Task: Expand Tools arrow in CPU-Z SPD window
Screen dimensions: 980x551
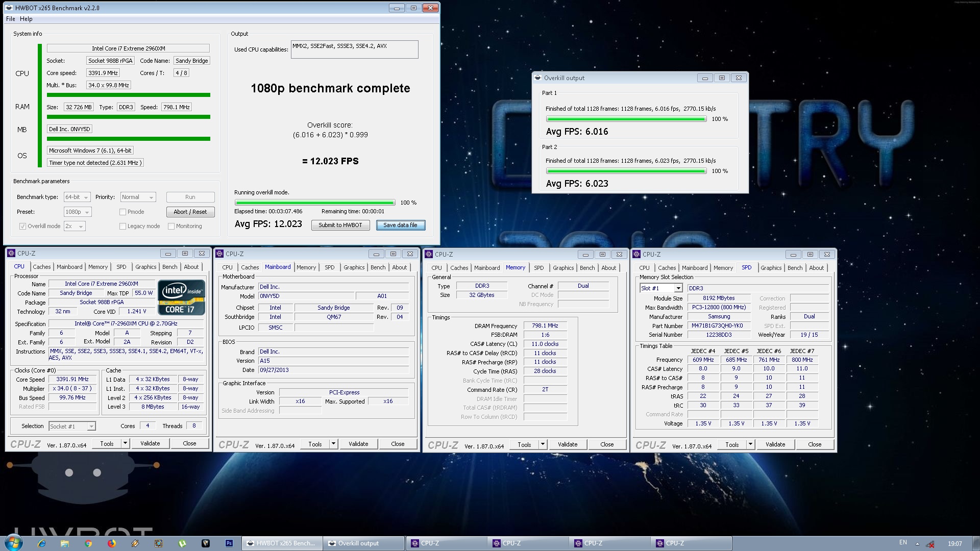Action: [750, 444]
